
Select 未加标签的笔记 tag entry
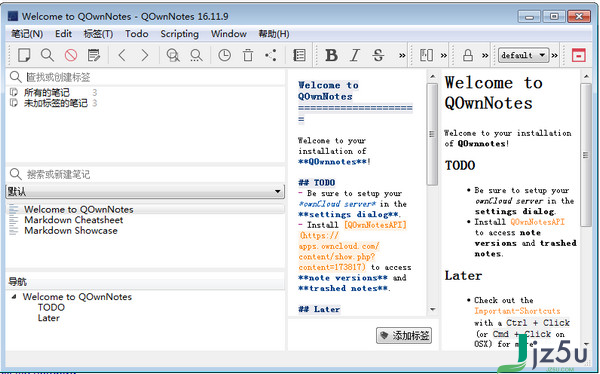(x=56, y=103)
